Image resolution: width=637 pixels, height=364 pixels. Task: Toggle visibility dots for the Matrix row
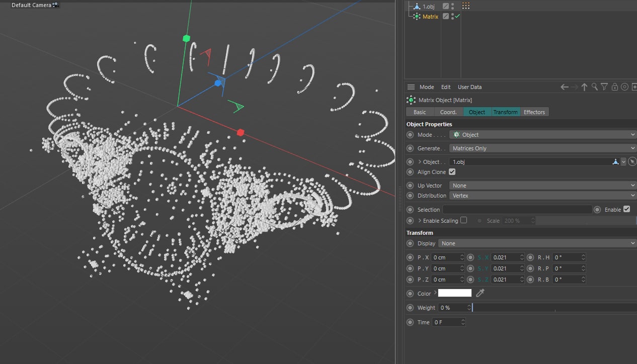pos(452,17)
